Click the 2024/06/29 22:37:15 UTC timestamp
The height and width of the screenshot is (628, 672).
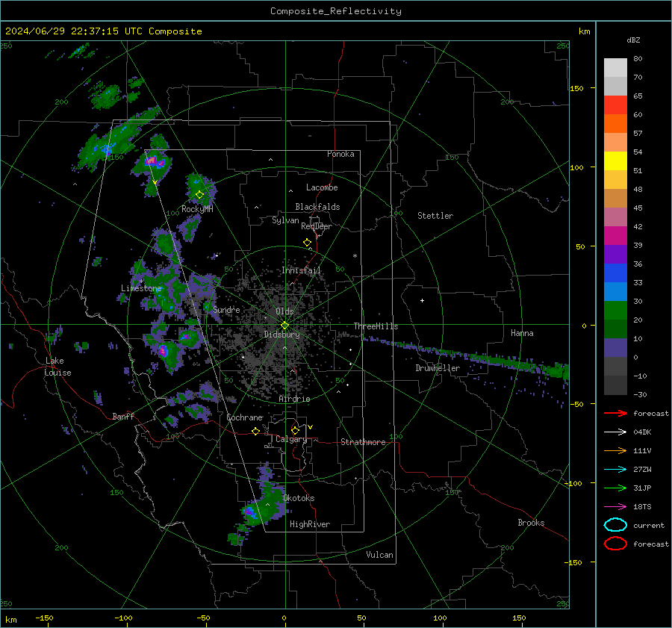[73, 31]
